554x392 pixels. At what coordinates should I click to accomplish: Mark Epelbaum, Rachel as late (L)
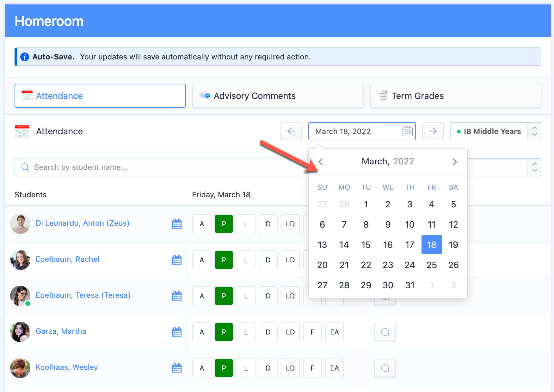pyautogui.click(x=246, y=260)
